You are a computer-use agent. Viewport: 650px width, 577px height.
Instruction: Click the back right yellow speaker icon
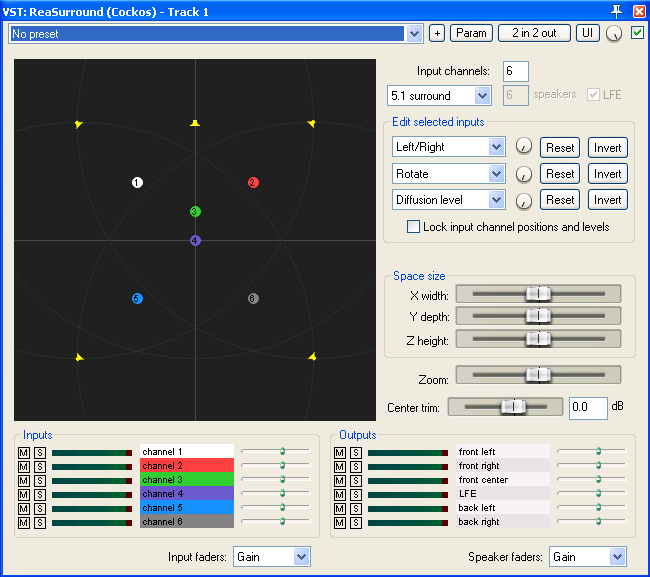312,356
